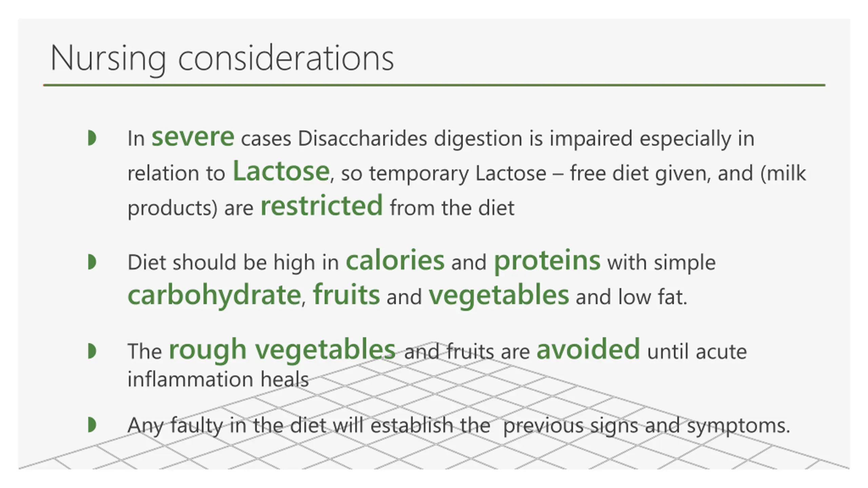Click the words previous signs and symptoms
The height and width of the screenshot is (488, 868).
pos(647,426)
